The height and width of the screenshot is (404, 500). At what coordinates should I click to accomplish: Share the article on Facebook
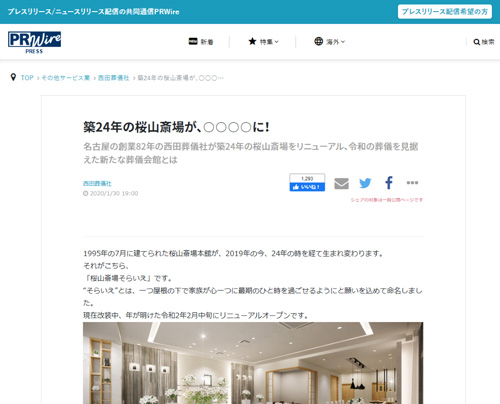click(389, 183)
